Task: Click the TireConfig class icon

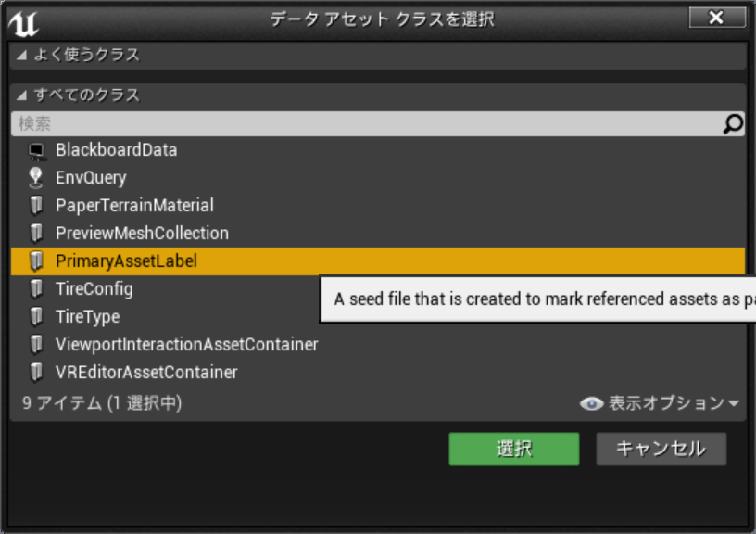Action: [36, 289]
